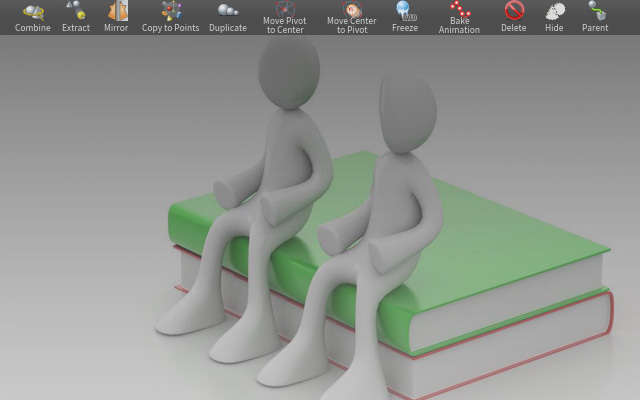Apply the Freeze tool
The image size is (640, 400).
pos(405,17)
